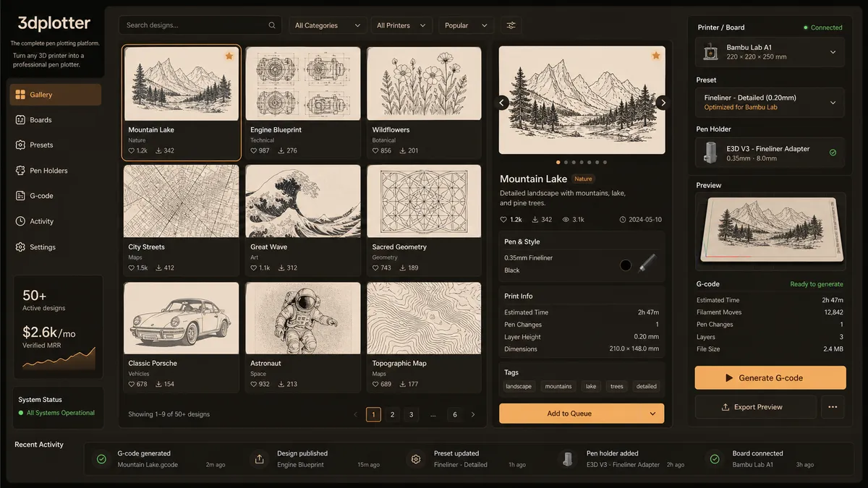
Task: Click the 'trees' tag
Action: (617, 387)
